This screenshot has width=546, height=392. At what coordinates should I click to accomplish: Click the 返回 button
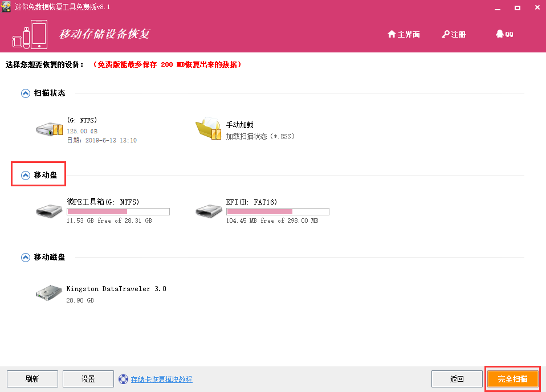pos(457,379)
